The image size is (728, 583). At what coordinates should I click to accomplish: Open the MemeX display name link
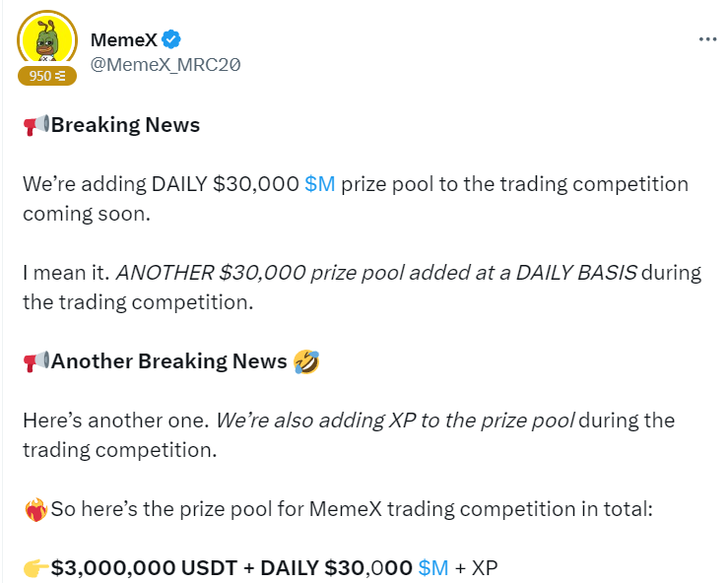pyautogui.click(x=123, y=40)
